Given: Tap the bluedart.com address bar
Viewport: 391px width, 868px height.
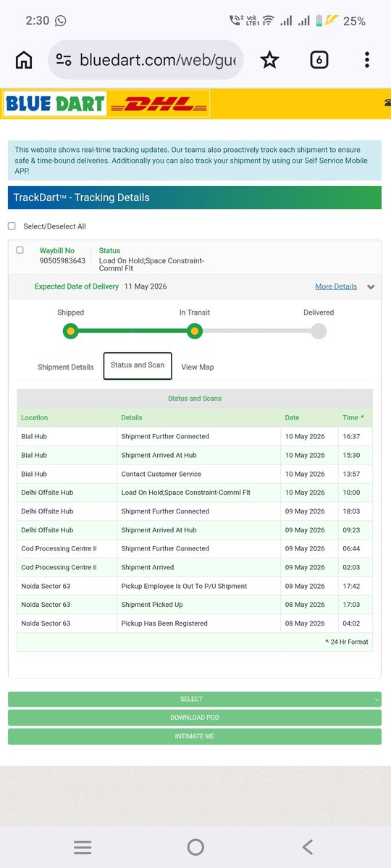Looking at the screenshot, I should (146, 60).
